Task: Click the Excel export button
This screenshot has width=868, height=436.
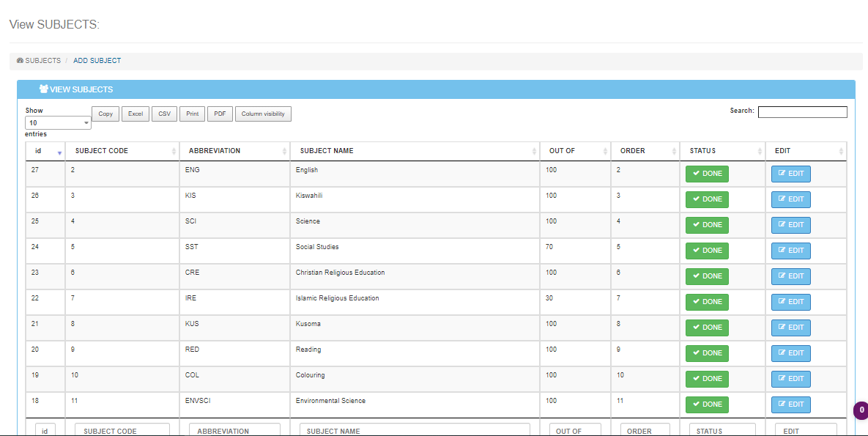Action: (x=136, y=114)
